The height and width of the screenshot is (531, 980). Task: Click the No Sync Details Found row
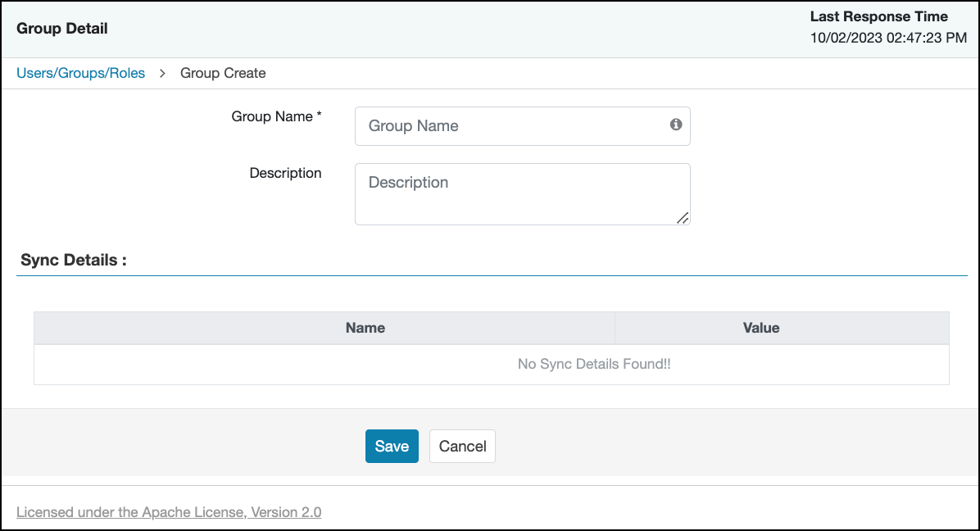pos(594,364)
